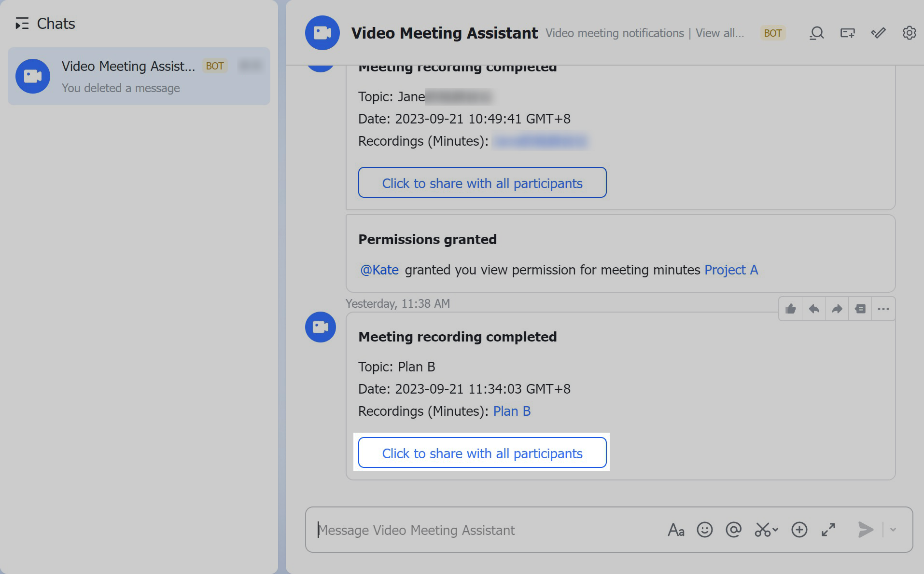This screenshot has height=574, width=924.
Task: Click 'Topic: Plan B' text
Action: [396, 367]
